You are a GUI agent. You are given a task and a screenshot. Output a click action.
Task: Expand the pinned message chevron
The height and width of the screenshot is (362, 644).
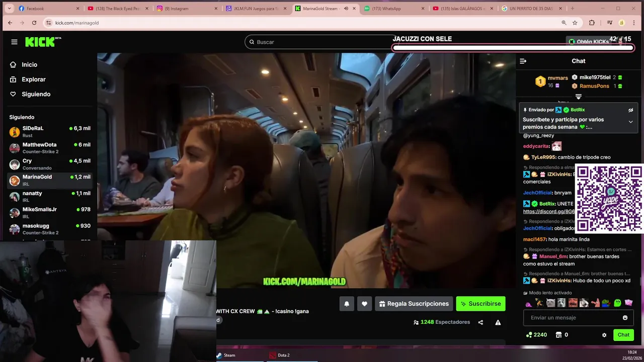[x=630, y=122]
